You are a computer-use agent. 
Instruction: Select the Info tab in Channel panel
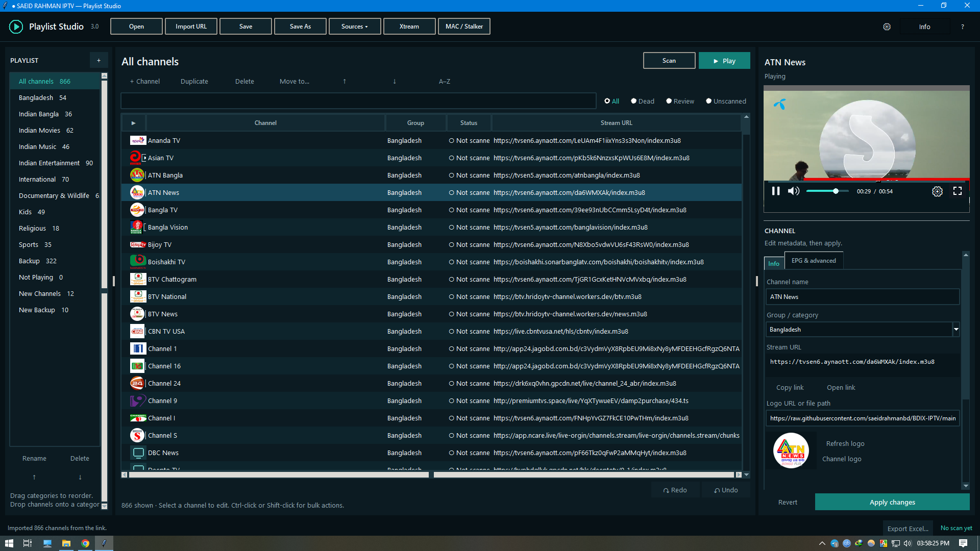click(x=774, y=263)
